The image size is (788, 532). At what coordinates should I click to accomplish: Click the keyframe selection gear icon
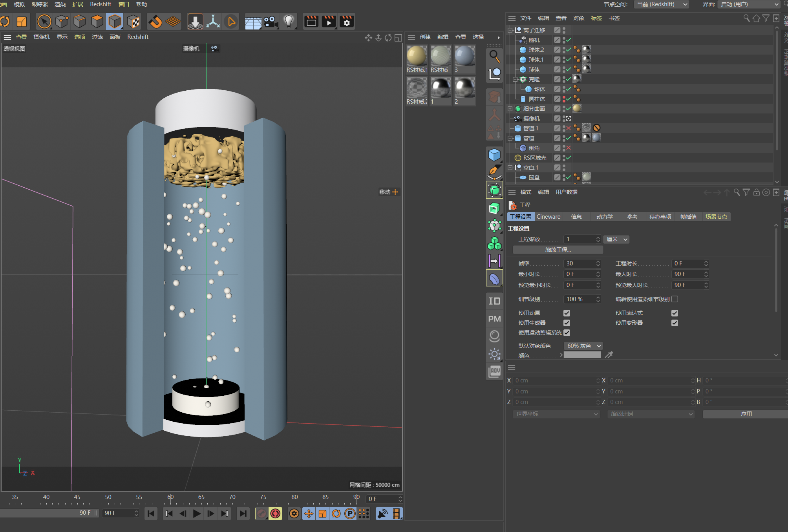(294, 514)
